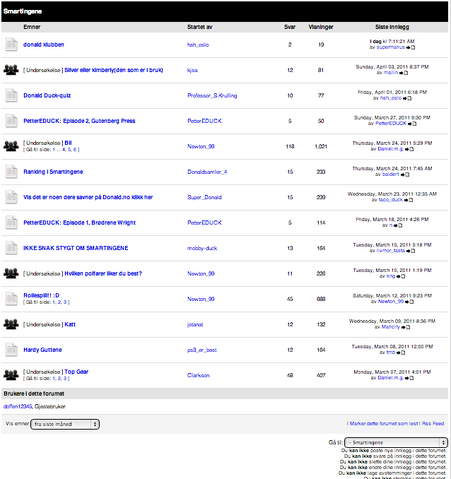The image size is (451, 479).
Task: Click the poll icon beside the Katt topic
Action: tap(11, 324)
